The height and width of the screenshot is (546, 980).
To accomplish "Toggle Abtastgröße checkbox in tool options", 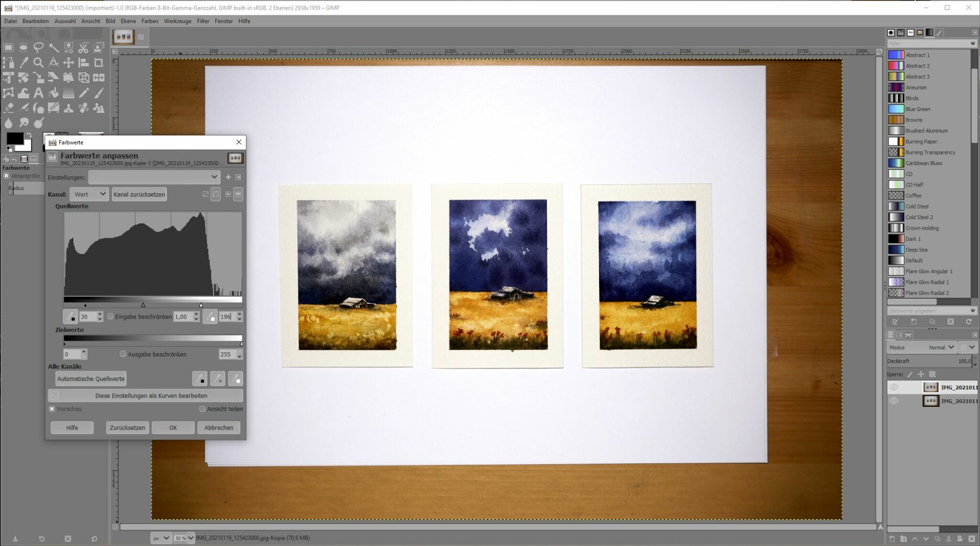I will pyautogui.click(x=6, y=176).
